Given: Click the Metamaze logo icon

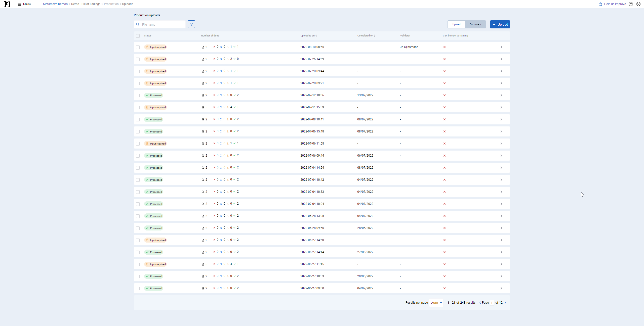Looking at the screenshot, I should pyautogui.click(x=7, y=4).
